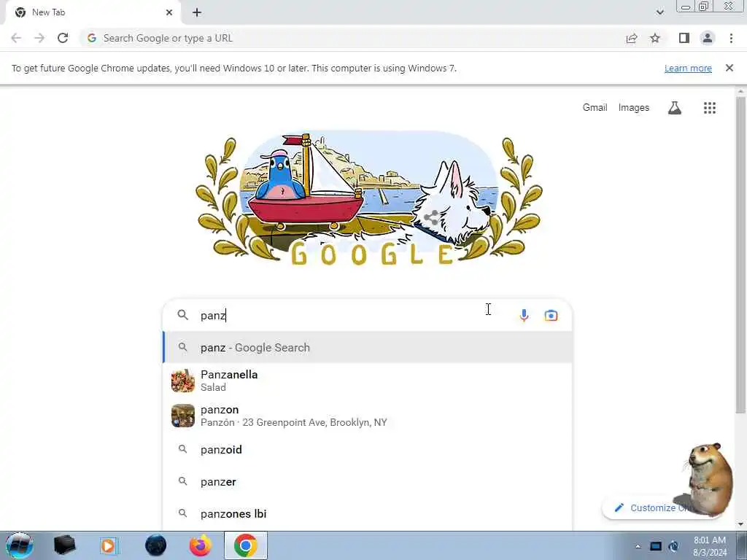Choose the panzon Brooklyn suggestion
Screen dimensions: 747x560
[368, 416]
